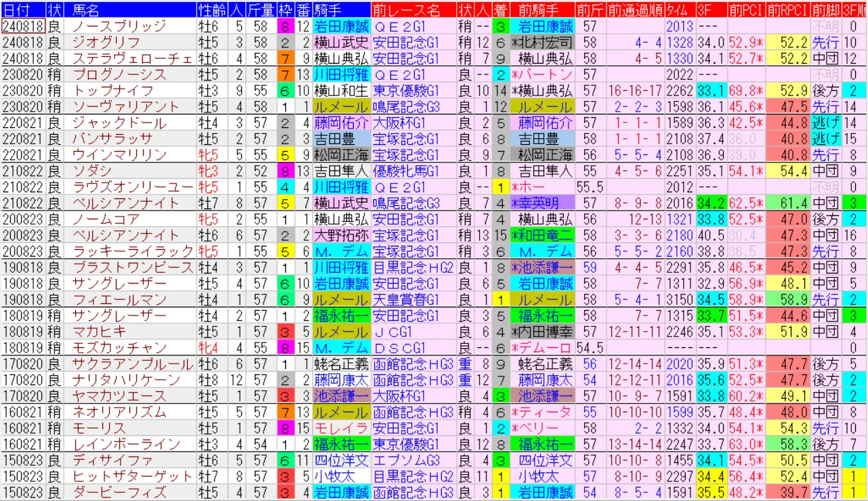Click the 前通過順 column header

[x=635, y=9]
